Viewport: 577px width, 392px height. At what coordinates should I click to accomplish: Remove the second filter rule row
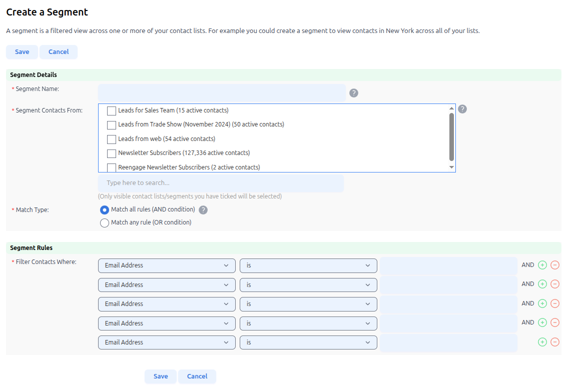point(555,284)
